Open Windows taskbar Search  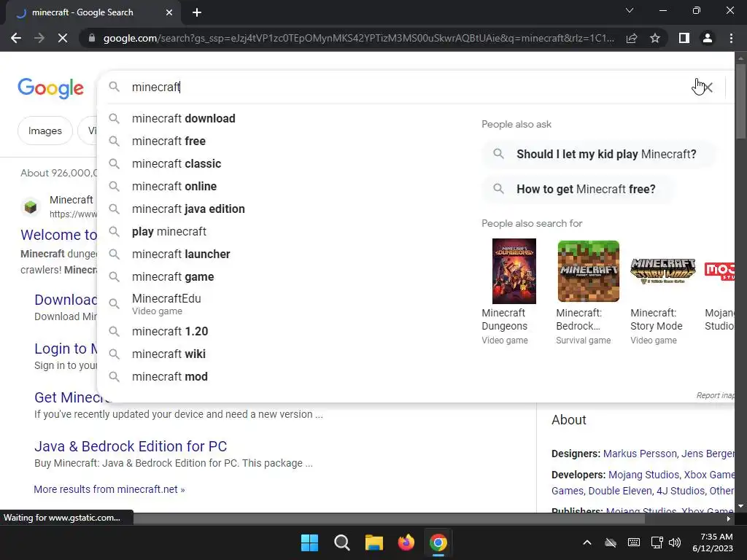(341, 542)
